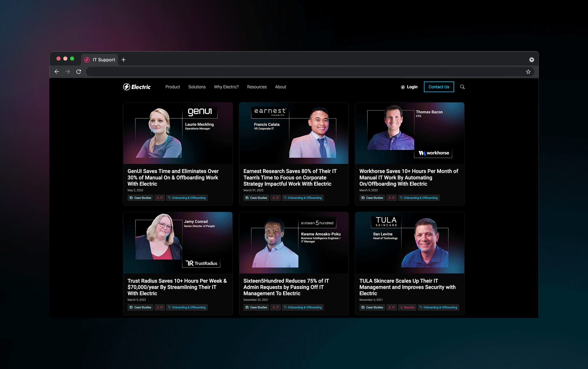Reload the page with refresh icon
The height and width of the screenshot is (369, 588).
[x=78, y=71]
